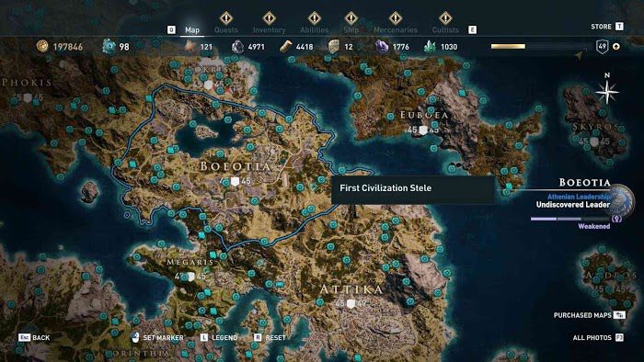This screenshot has width=644, height=362.
Task: Click the experience progress bar
Action: 540,46
